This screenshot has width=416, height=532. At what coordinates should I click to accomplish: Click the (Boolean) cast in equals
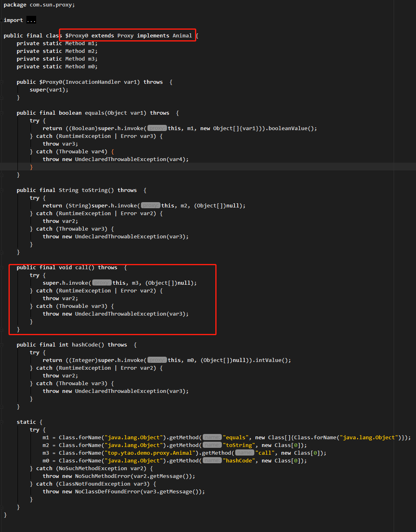[x=83, y=129]
